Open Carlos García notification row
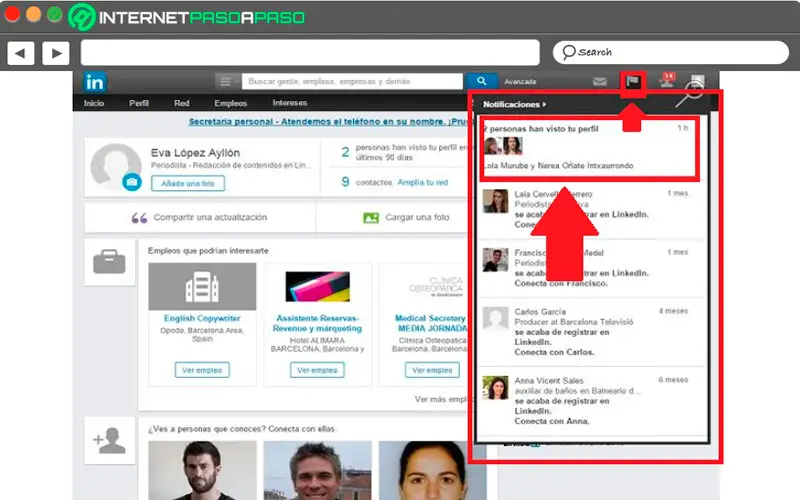Image resolution: width=800 pixels, height=500 pixels. point(592,332)
